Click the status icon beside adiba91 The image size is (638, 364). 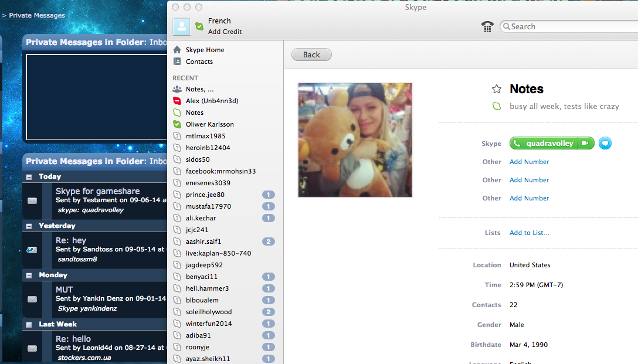pyautogui.click(x=177, y=335)
